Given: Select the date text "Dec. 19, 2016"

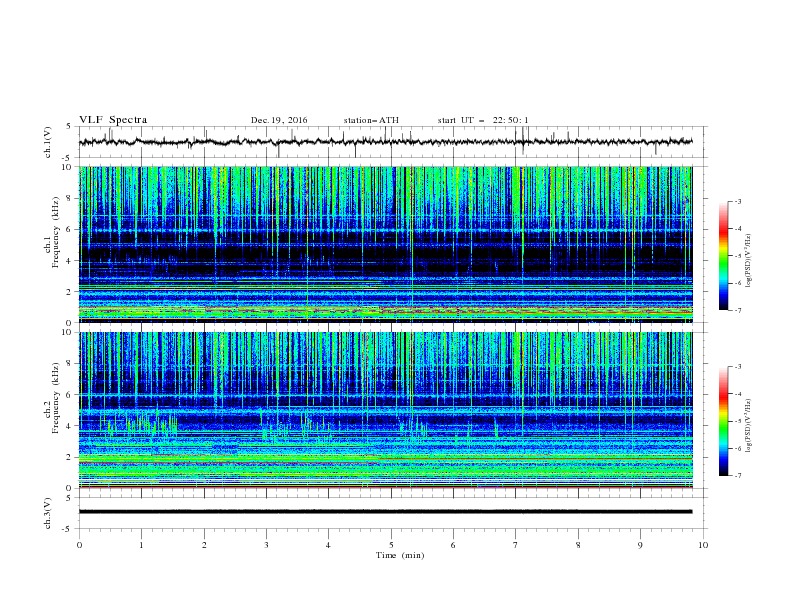Looking at the screenshot, I should point(279,120).
